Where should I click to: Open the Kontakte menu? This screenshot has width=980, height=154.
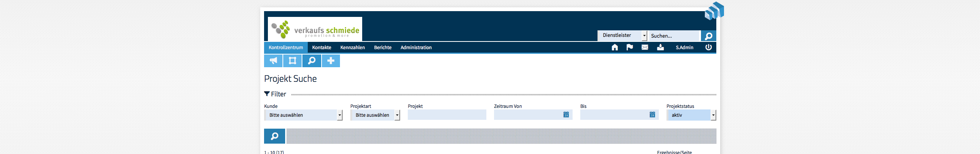coord(322,47)
